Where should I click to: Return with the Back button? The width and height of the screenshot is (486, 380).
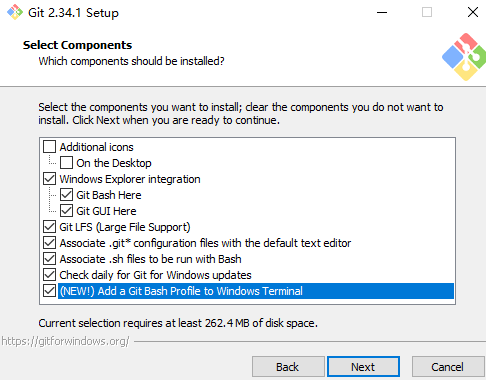coord(288,367)
